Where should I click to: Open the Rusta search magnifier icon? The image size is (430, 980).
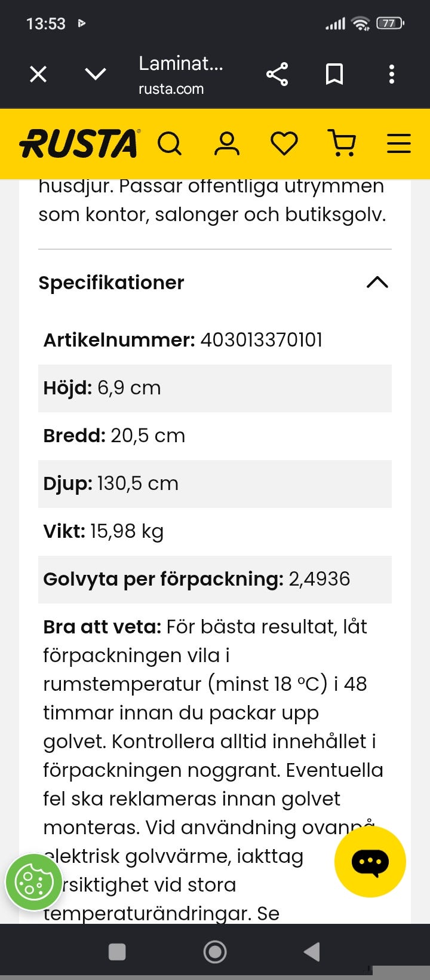170,144
